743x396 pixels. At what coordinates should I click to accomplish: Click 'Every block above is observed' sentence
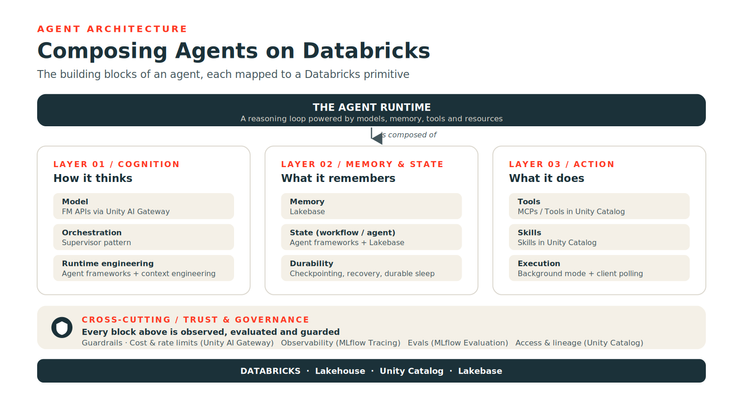point(210,332)
